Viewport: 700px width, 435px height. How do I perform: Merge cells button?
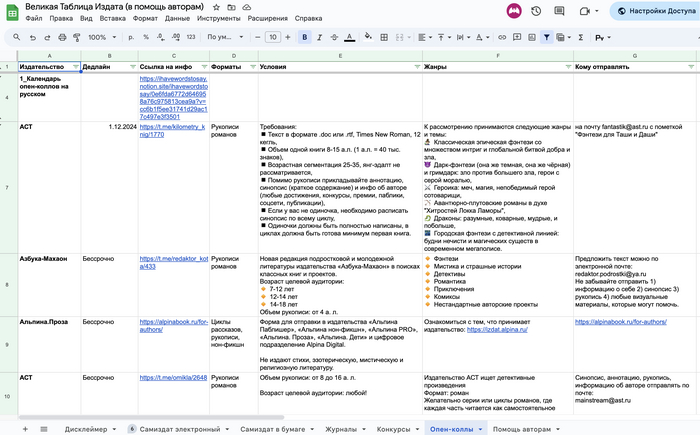tap(400, 38)
